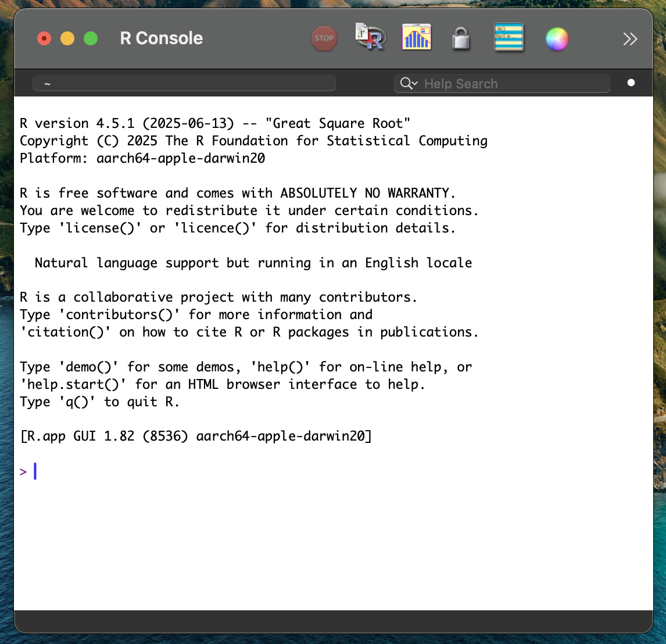The width and height of the screenshot is (666, 644).
Task: Click the 'ABSOLUTELY NO WARRANTY' text
Action: 364,193
